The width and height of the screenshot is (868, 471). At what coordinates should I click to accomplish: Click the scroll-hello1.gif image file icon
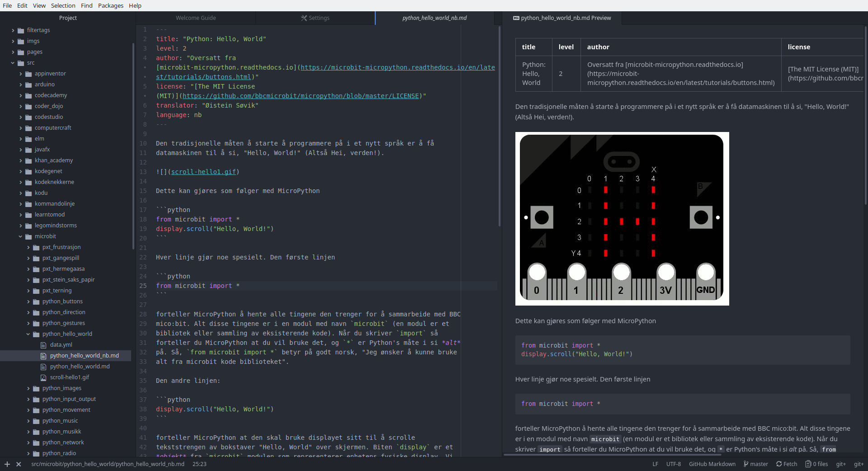(x=44, y=377)
